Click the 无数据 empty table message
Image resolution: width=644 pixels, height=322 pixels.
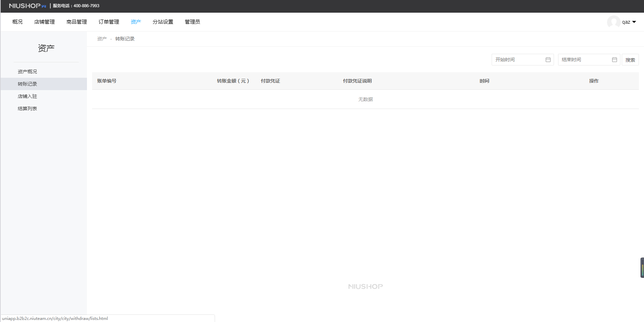(x=366, y=99)
